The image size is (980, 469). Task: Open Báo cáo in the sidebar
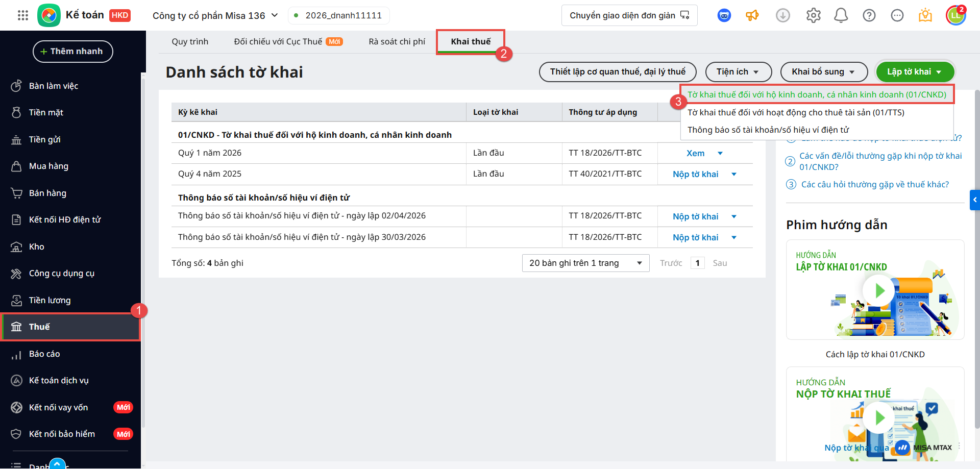[x=44, y=354]
